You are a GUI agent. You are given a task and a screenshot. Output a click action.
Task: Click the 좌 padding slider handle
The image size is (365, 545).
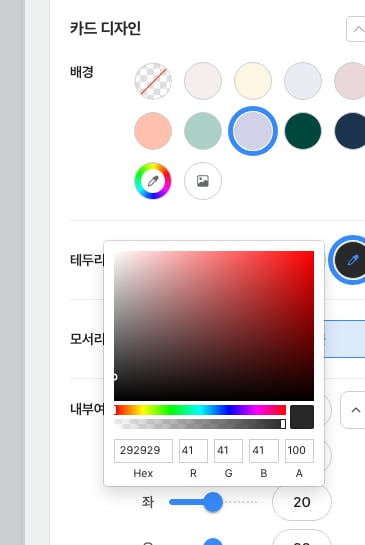(x=212, y=502)
